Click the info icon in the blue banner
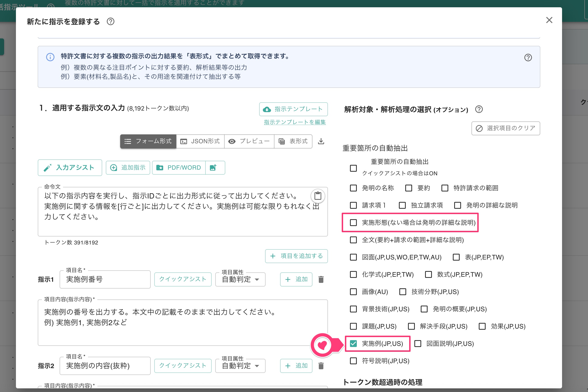The image size is (588, 392). pos(50,57)
